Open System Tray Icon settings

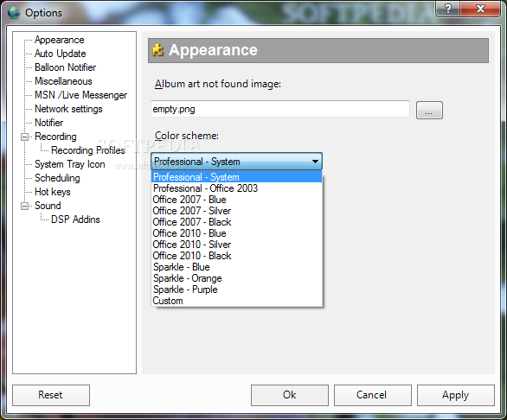pos(70,164)
